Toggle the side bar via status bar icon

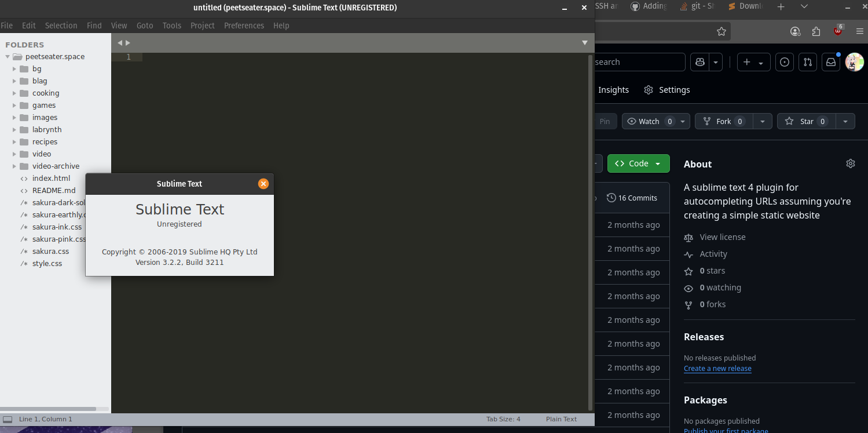8,419
